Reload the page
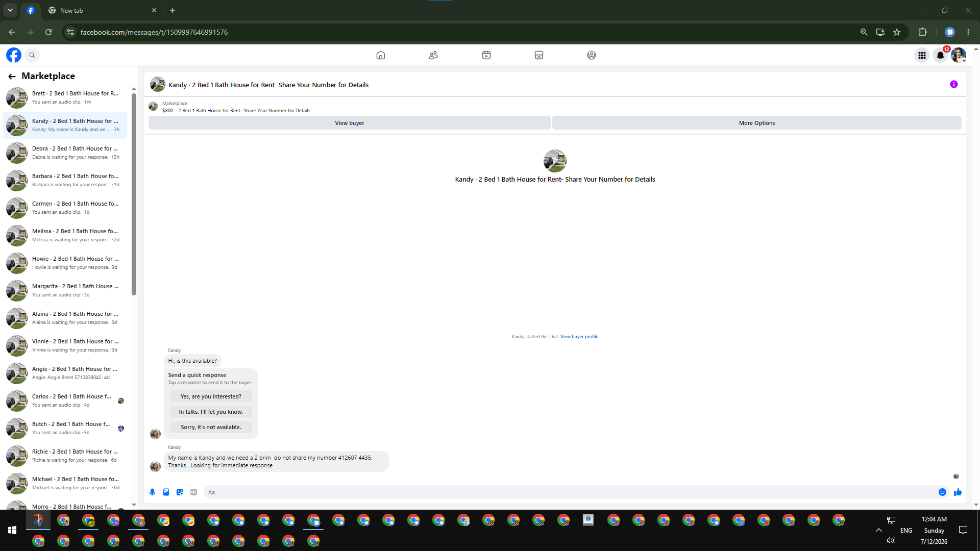Viewport: 980px width, 551px height. (48, 32)
